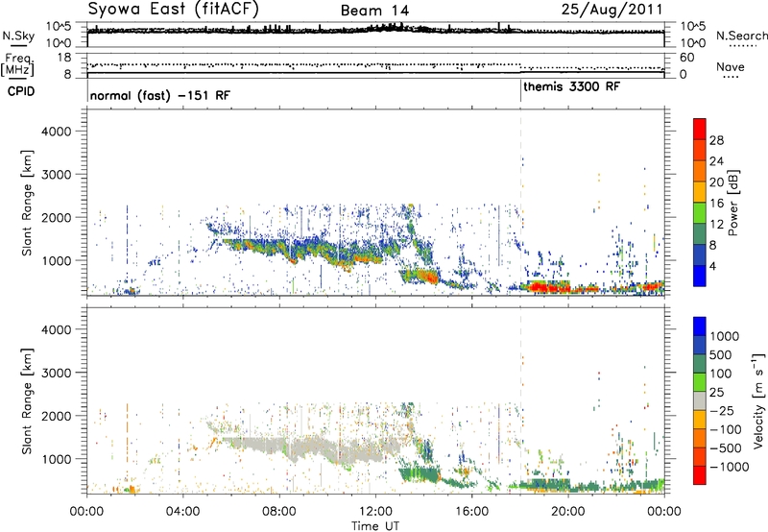Click the red swatch at Velocity colorbar bottom
The width and height of the screenshot is (768, 532).
coord(700,475)
